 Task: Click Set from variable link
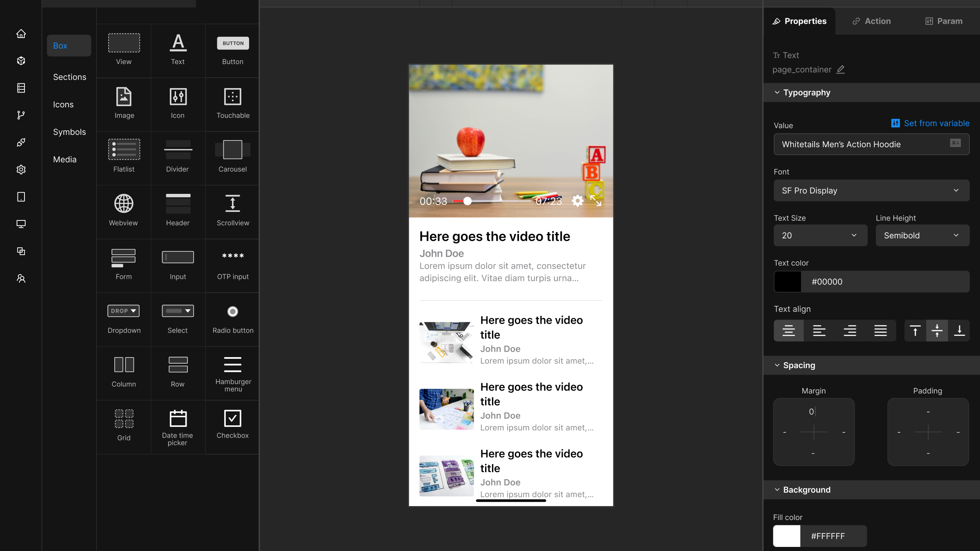coord(931,123)
